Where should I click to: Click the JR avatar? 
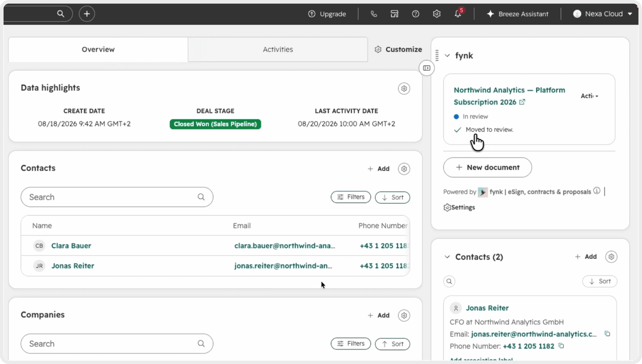39,266
